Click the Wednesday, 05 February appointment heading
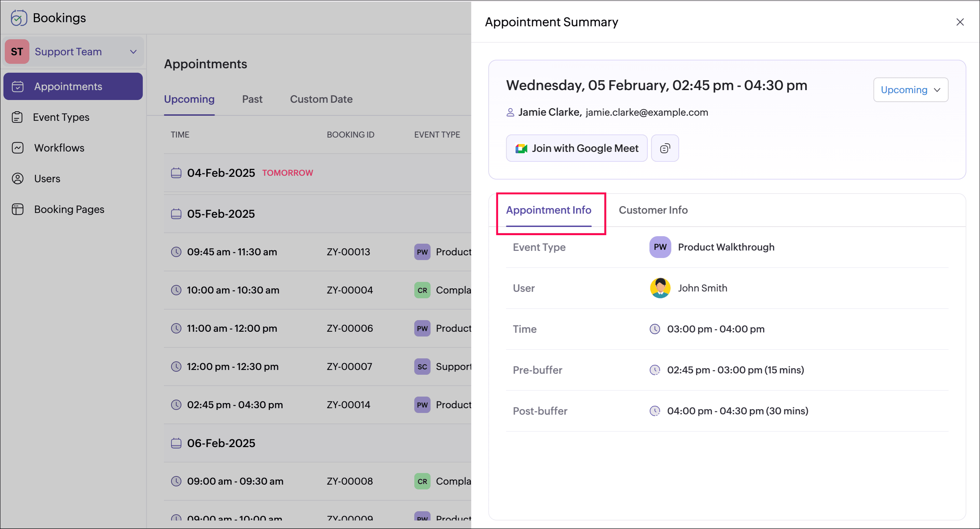Screen dimensions: 980x529 pyautogui.click(x=656, y=86)
